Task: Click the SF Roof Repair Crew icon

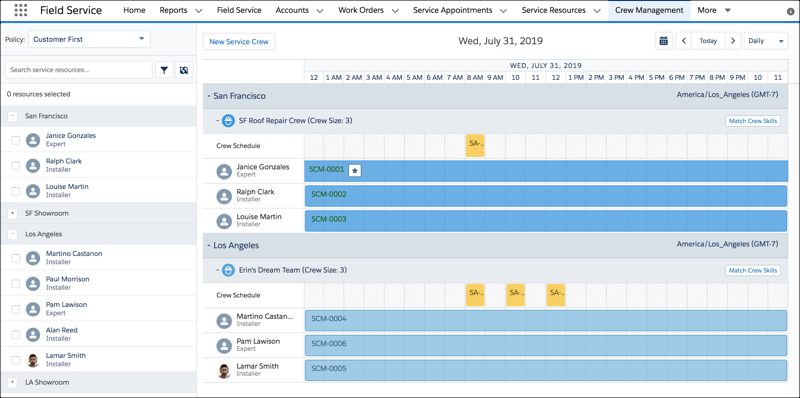Action: 229,121
